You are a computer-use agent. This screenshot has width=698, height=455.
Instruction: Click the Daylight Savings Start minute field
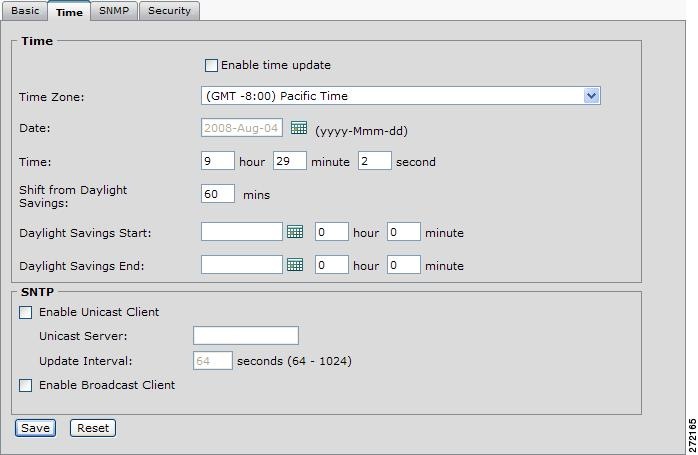[404, 232]
